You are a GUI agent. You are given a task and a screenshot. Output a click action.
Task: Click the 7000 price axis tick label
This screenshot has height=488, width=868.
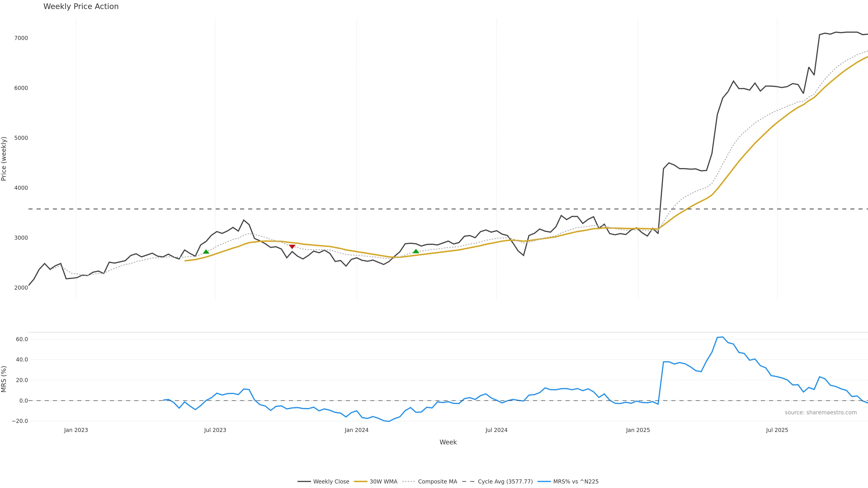click(x=21, y=38)
